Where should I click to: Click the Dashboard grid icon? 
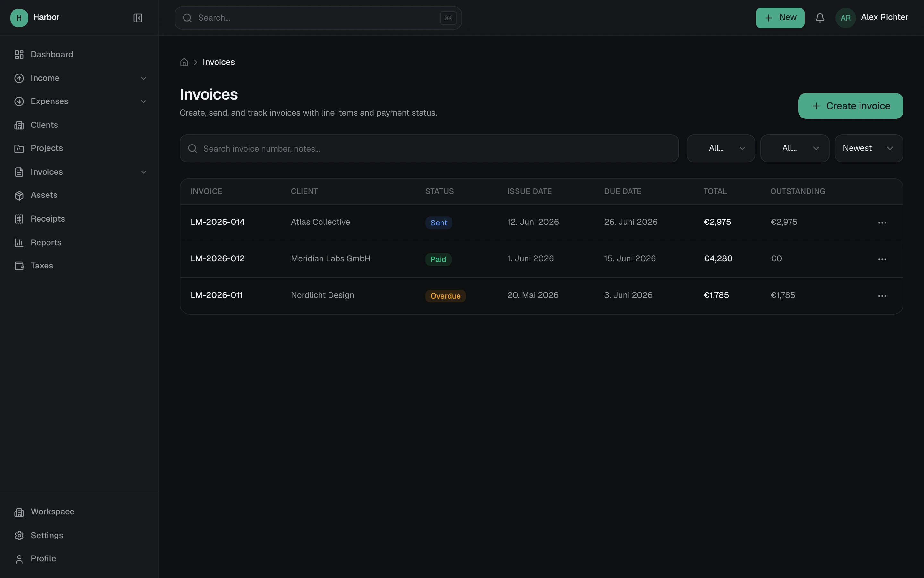(19, 55)
